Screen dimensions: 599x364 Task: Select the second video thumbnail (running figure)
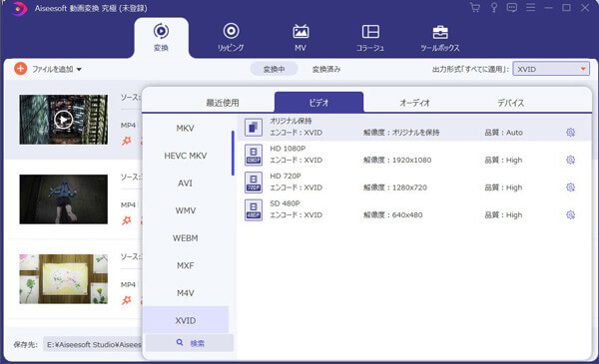(64, 199)
